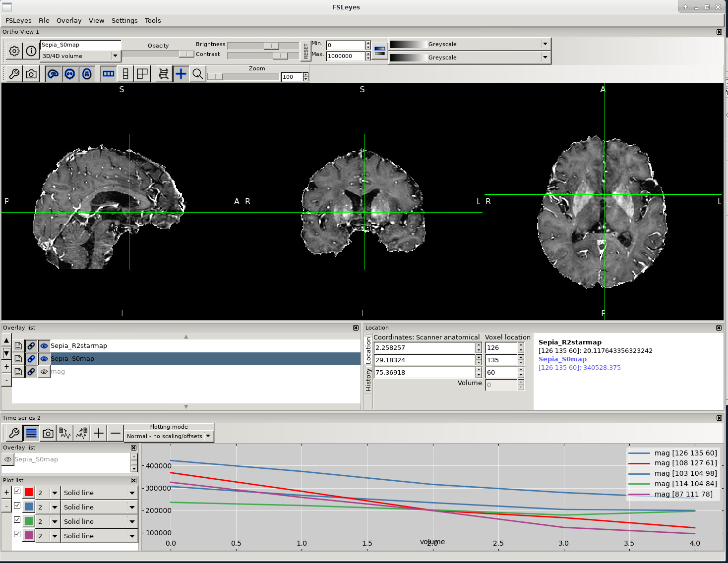Screen dimensions: 728x563
Task: Take screenshot of Ortho View with camera
Action: coord(31,74)
